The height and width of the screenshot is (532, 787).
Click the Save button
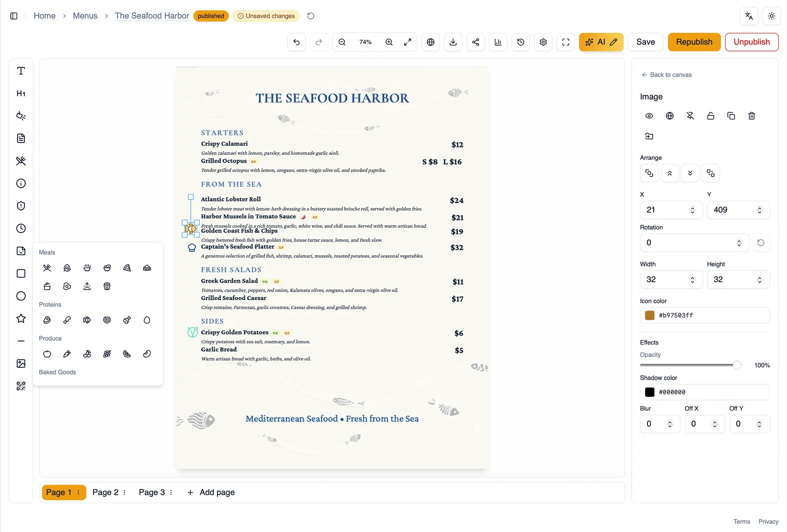point(645,42)
